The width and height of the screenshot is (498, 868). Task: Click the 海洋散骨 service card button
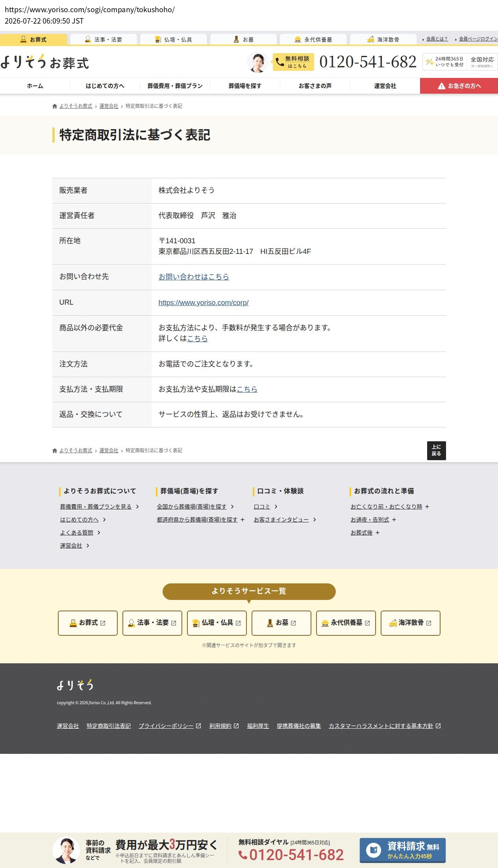pos(411,623)
